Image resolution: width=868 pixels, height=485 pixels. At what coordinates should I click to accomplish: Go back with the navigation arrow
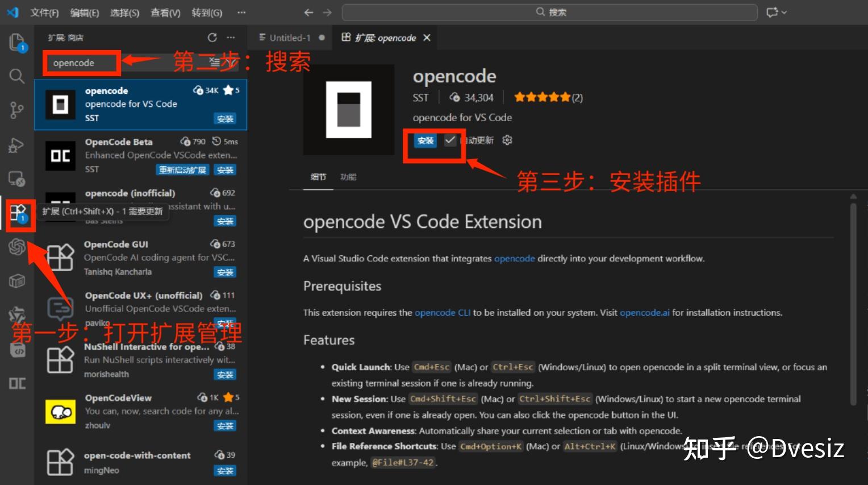point(308,12)
